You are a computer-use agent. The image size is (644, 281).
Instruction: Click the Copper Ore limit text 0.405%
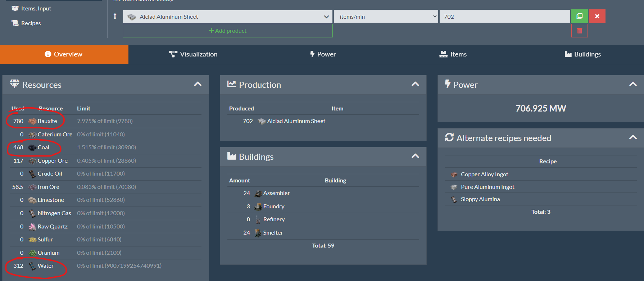(x=106, y=161)
